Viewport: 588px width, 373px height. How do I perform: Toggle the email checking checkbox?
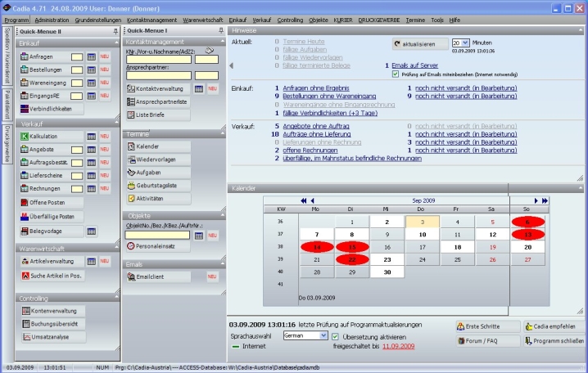pos(396,73)
